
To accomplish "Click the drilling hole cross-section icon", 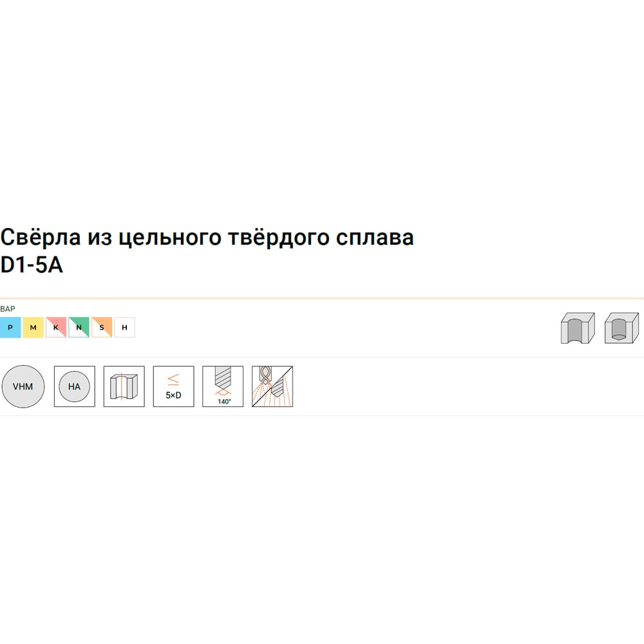I will (x=124, y=386).
